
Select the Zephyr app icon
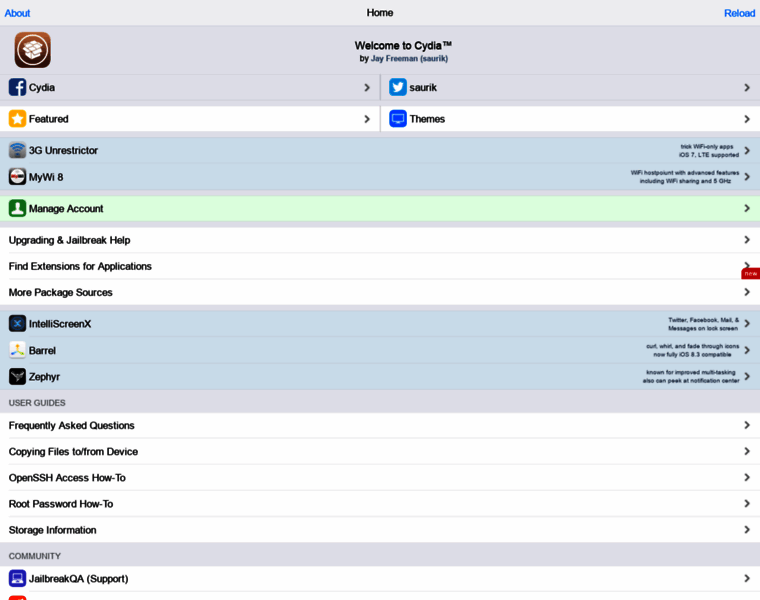(17, 377)
